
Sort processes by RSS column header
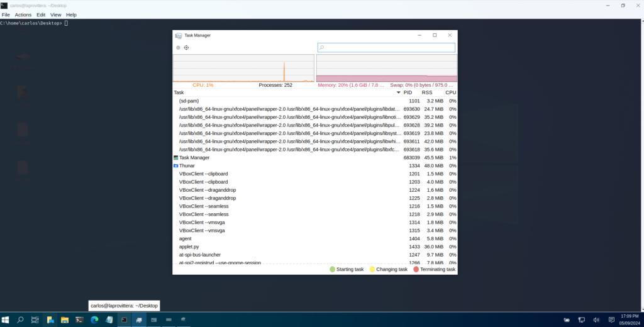(x=428, y=92)
